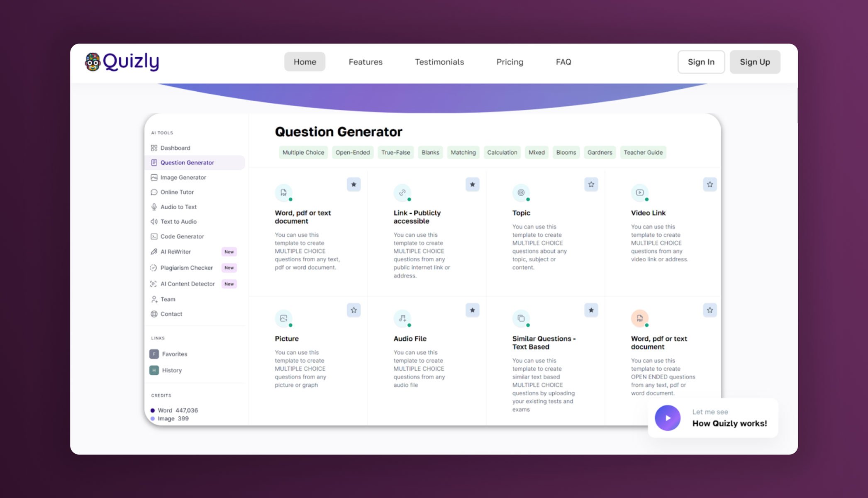Click the Sign Up button

coord(755,61)
